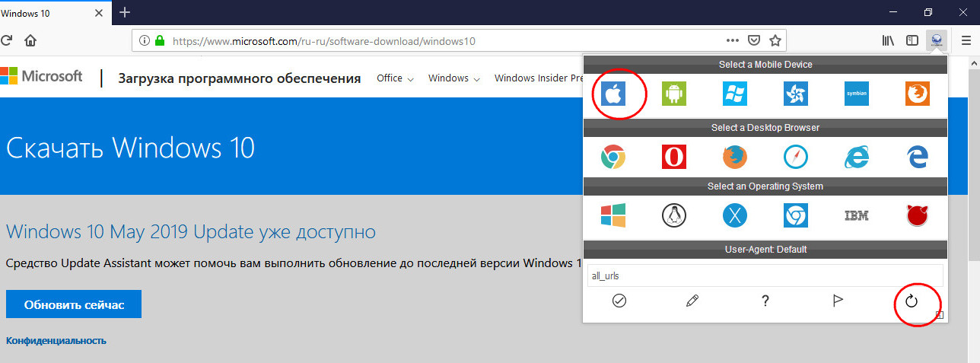Choose the FreeBSD operating system icon
The width and height of the screenshot is (980, 363).
click(918, 216)
